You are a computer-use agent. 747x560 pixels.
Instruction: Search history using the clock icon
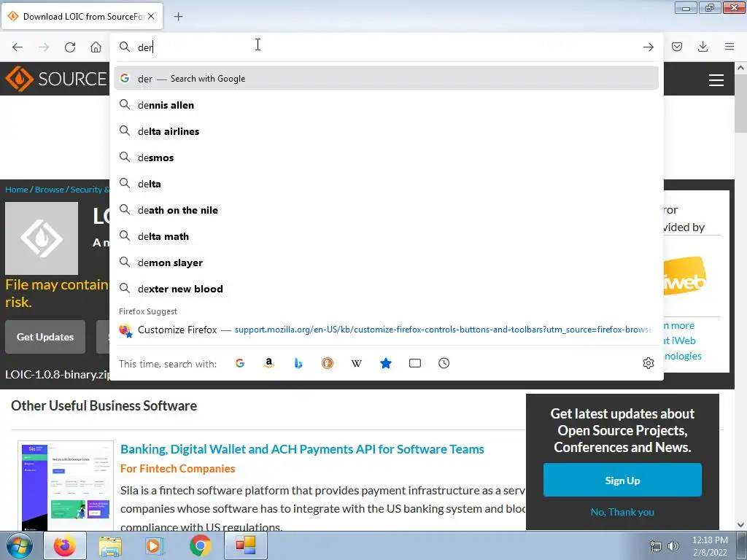[444, 363]
